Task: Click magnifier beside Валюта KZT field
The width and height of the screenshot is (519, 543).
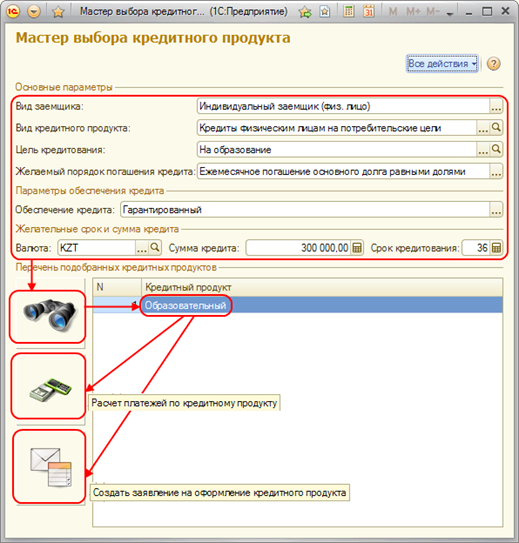Action: click(155, 248)
